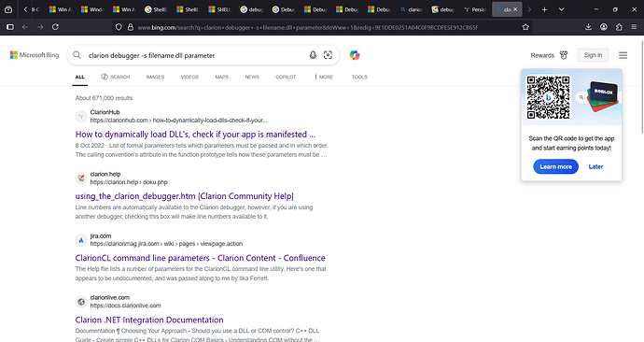Toggle the browser sidebar icon
This screenshot has width=644, height=342.
point(10,27)
